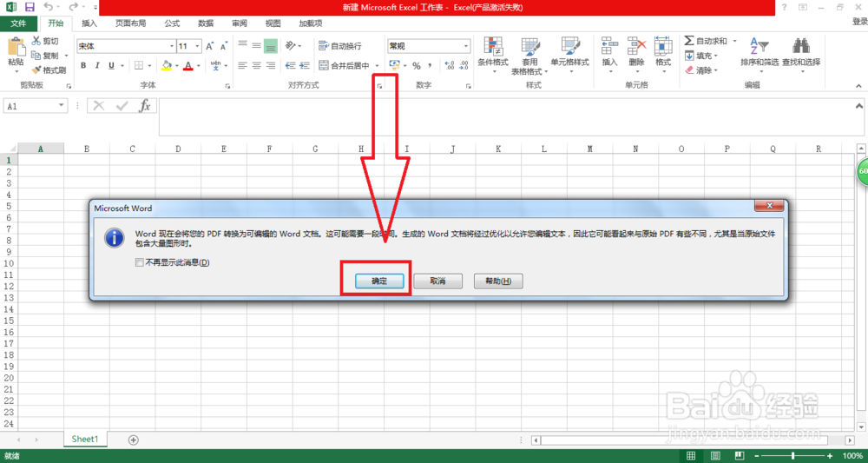Screen dimensions: 868x463
Task: Decrease font size with smaller A
Action: click(x=224, y=47)
